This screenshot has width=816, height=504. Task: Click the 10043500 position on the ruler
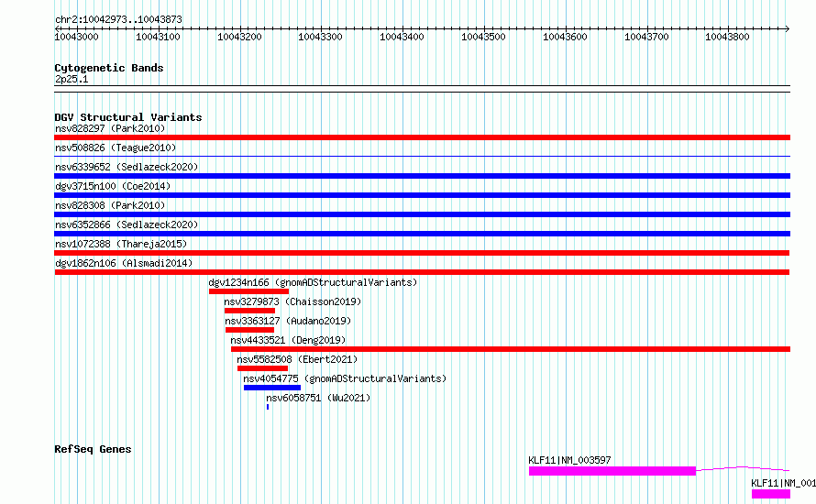pos(483,37)
